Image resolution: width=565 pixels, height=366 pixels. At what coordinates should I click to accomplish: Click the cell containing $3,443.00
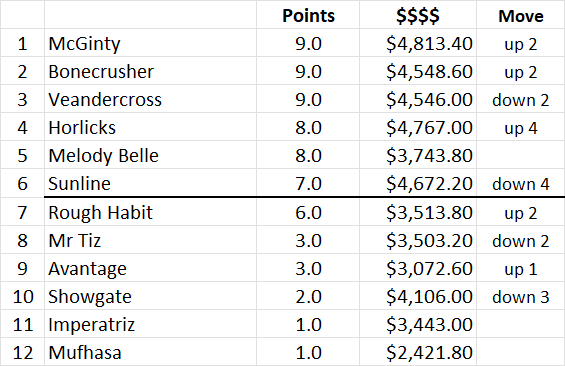418,324
